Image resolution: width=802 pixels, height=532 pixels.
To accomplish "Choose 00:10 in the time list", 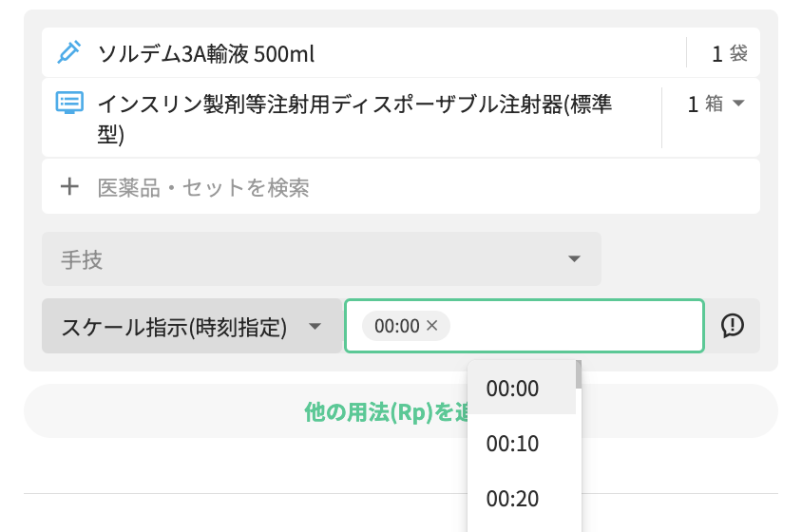I will [512, 443].
